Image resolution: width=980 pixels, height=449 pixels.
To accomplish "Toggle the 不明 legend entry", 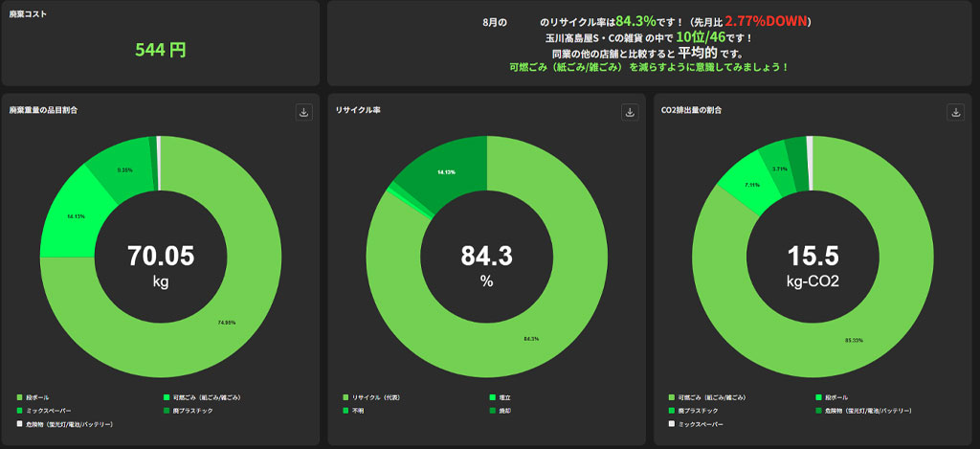I will point(360,410).
